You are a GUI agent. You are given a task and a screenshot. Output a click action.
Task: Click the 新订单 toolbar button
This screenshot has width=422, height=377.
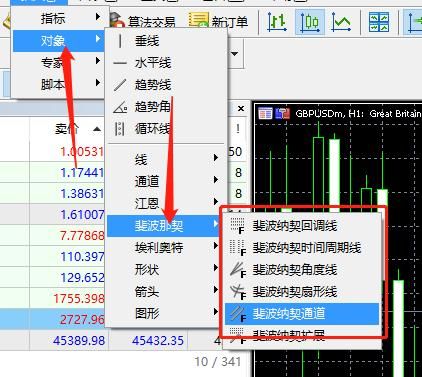[x=219, y=22]
